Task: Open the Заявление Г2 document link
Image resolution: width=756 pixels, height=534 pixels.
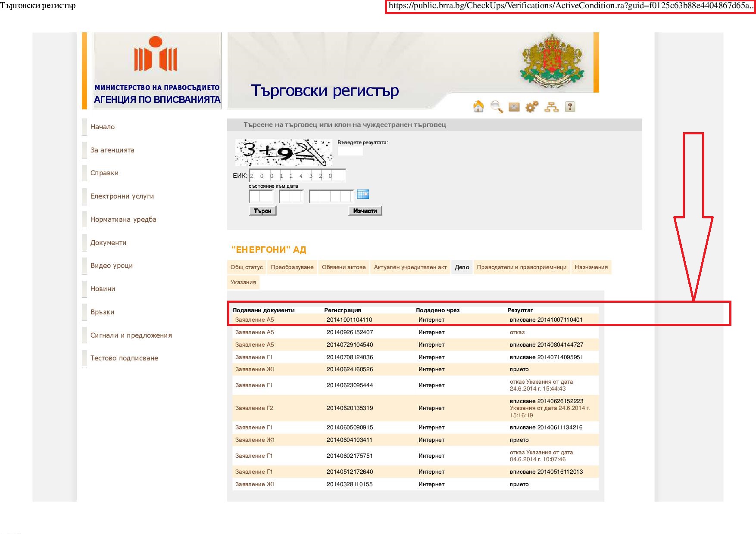Action: (x=254, y=408)
